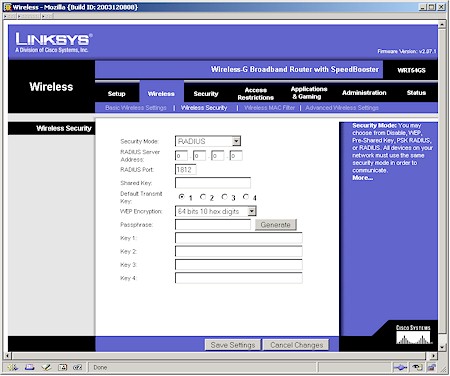This screenshot has height=376, width=450.
Task: Open Address Book icon in status bar
Action: tap(62, 367)
